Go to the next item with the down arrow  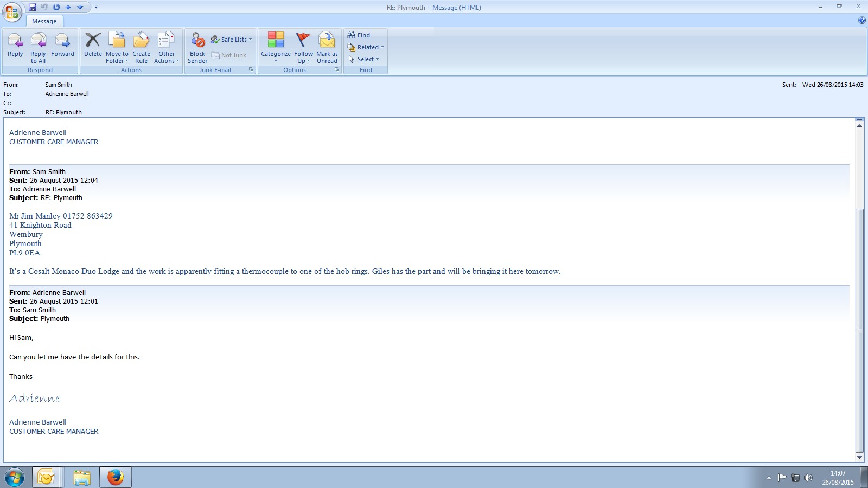click(80, 7)
